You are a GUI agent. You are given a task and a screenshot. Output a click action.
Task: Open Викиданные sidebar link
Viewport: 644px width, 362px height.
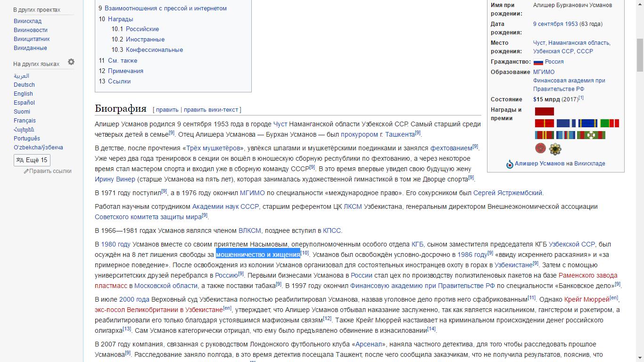(30, 48)
